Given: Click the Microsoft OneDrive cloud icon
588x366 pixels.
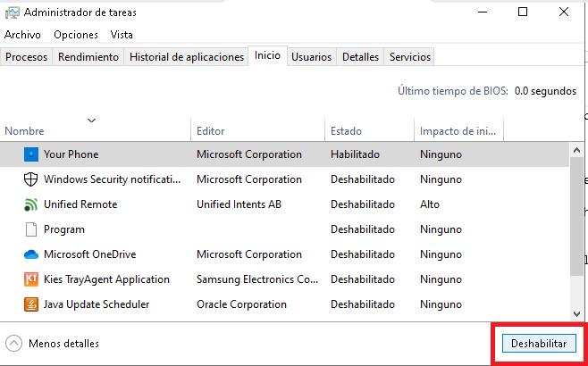Looking at the screenshot, I should pos(31,254).
